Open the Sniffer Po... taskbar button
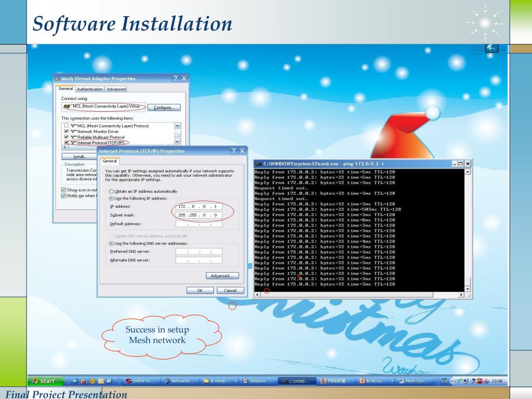 coord(140,381)
